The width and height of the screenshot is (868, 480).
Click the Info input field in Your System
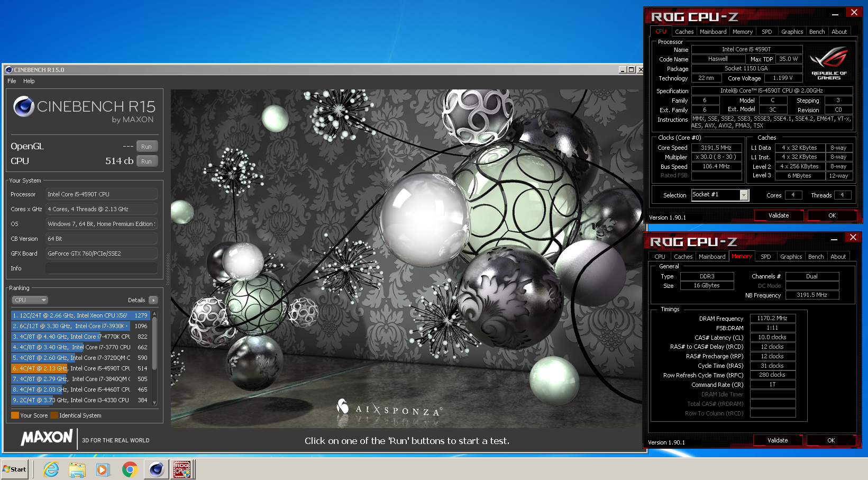(102, 268)
